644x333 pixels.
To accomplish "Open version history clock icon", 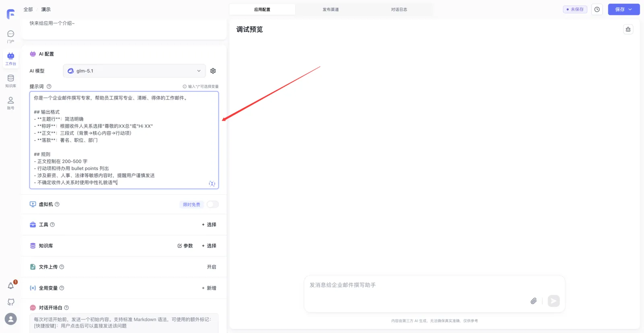I will (597, 9).
